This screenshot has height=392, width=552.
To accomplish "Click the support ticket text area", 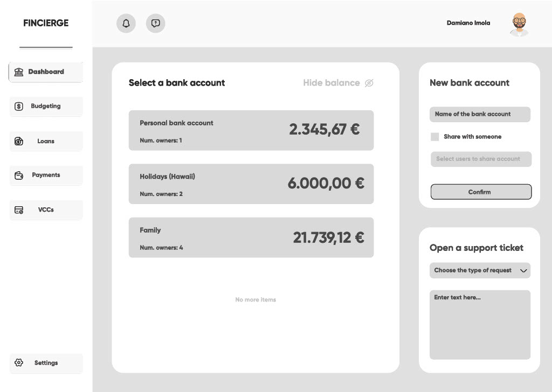I will [x=480, y=325].
